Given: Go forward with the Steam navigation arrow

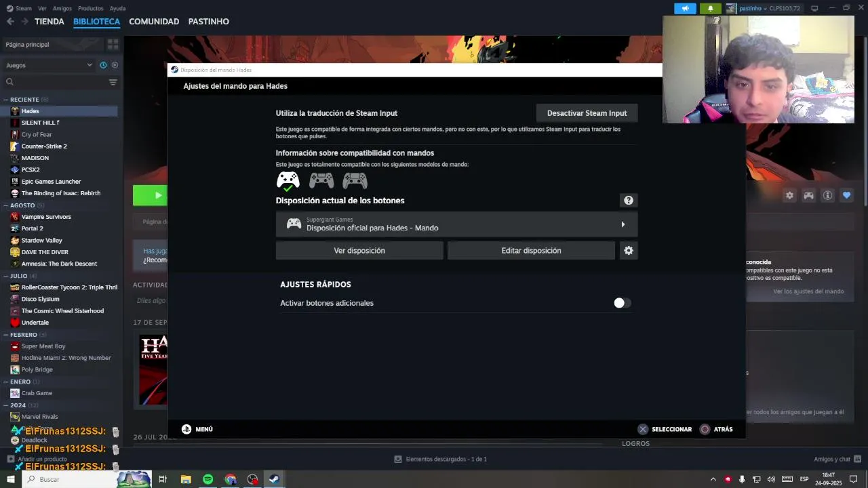Looking at the screenshot, I should coord(24,22).
